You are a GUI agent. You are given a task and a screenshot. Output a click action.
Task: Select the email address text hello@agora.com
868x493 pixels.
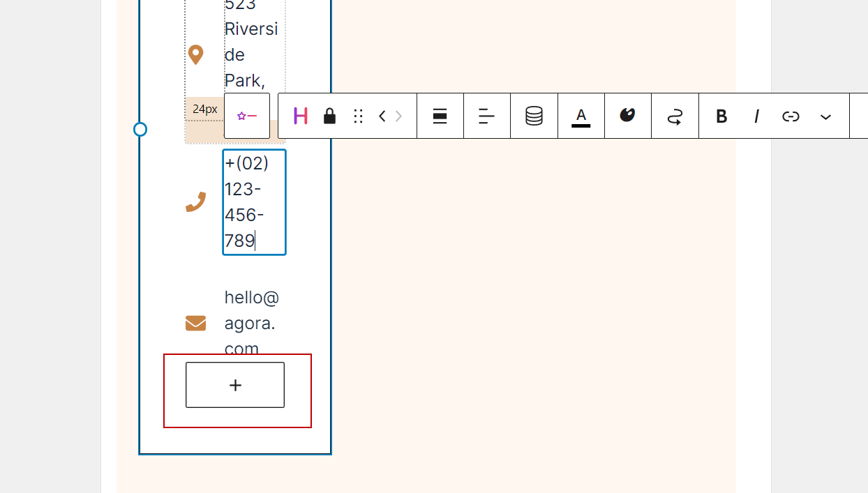pyautogui.click(x=252, y=323)
